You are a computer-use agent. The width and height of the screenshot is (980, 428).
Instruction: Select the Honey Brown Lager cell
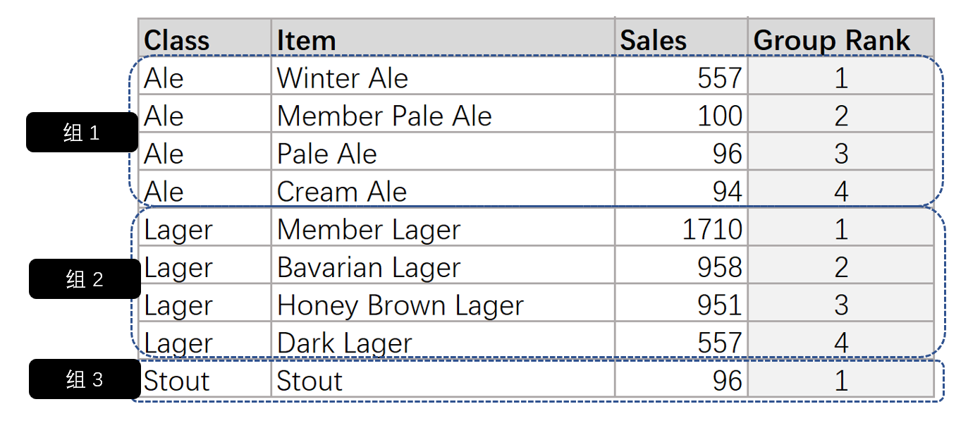[x=443, y=303]
